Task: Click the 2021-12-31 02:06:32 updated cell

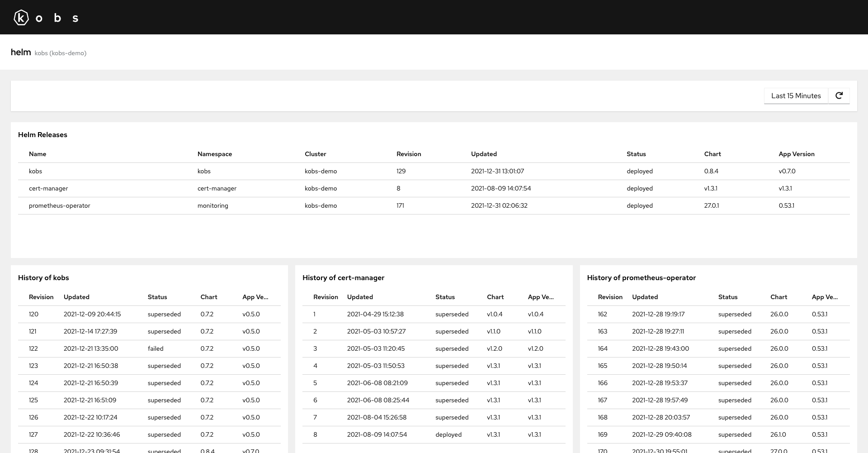Action: pos(499,205)
